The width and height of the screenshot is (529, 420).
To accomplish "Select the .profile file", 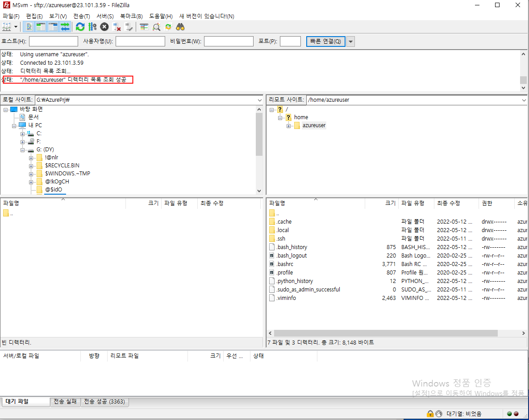I will (284, 272).
